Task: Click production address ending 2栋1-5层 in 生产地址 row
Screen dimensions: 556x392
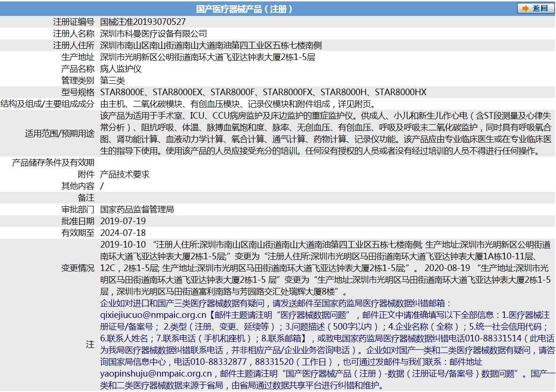Action: point(208,57)
